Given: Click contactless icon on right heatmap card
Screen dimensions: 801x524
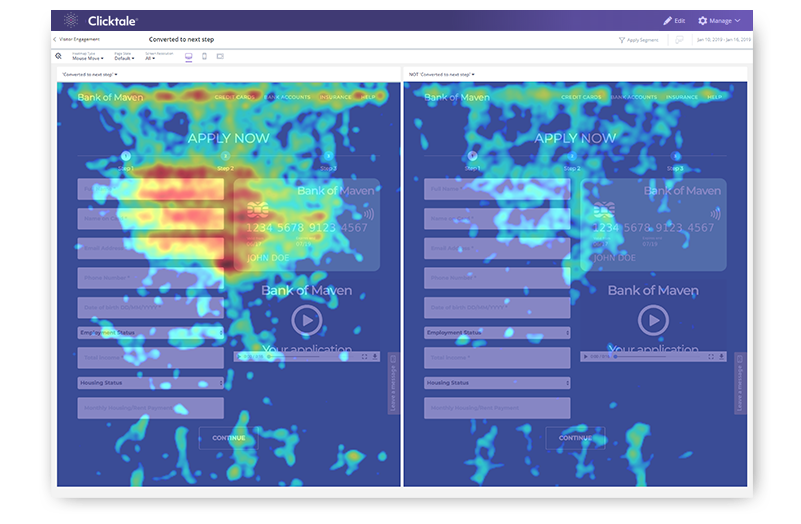Looking at the screenshot, I should tap(715, 214).
